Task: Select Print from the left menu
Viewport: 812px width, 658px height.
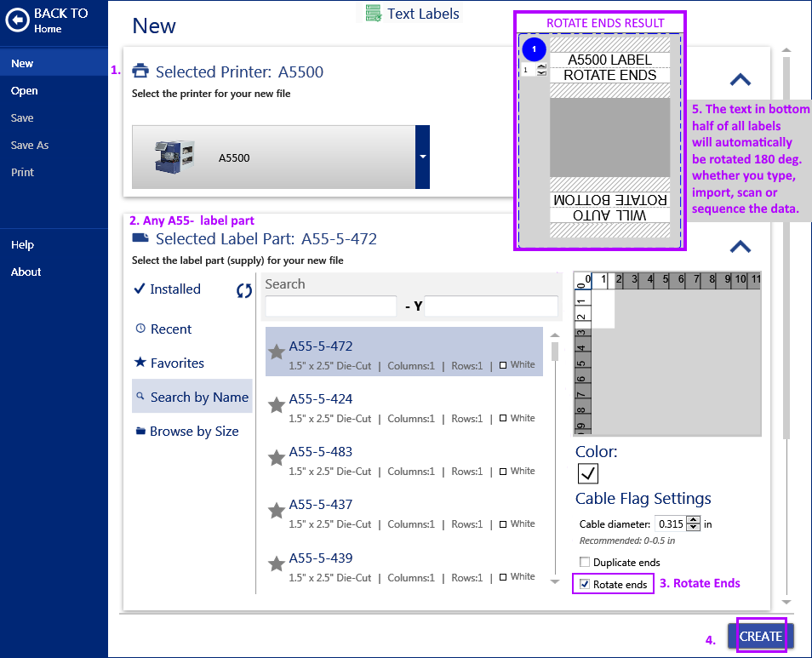Action: coord(23,173)
